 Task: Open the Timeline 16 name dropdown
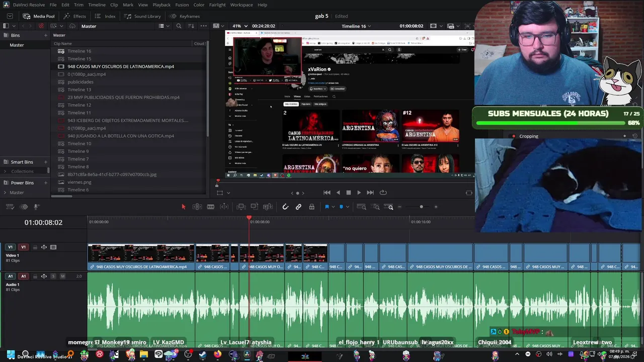coord(356,26)
